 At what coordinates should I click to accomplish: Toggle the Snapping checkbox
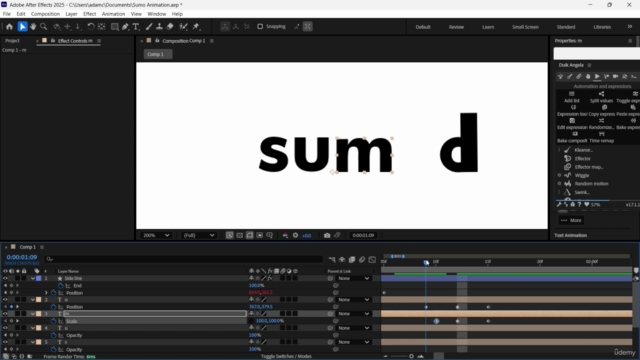coord(260,27)
